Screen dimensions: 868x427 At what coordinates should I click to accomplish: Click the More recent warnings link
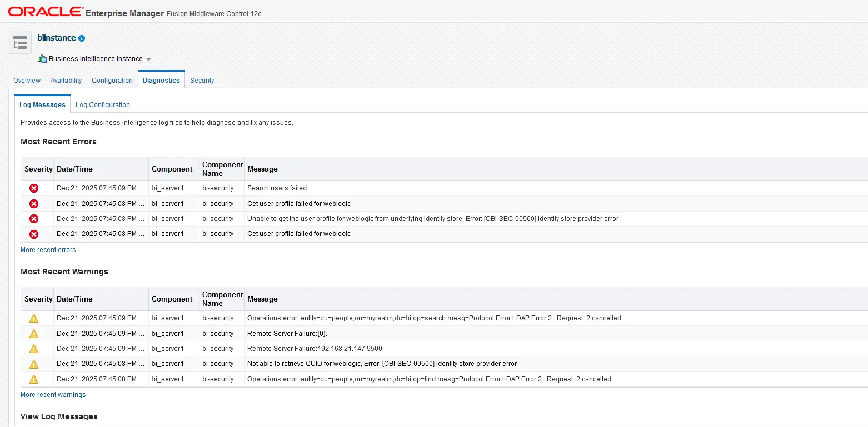53,394
